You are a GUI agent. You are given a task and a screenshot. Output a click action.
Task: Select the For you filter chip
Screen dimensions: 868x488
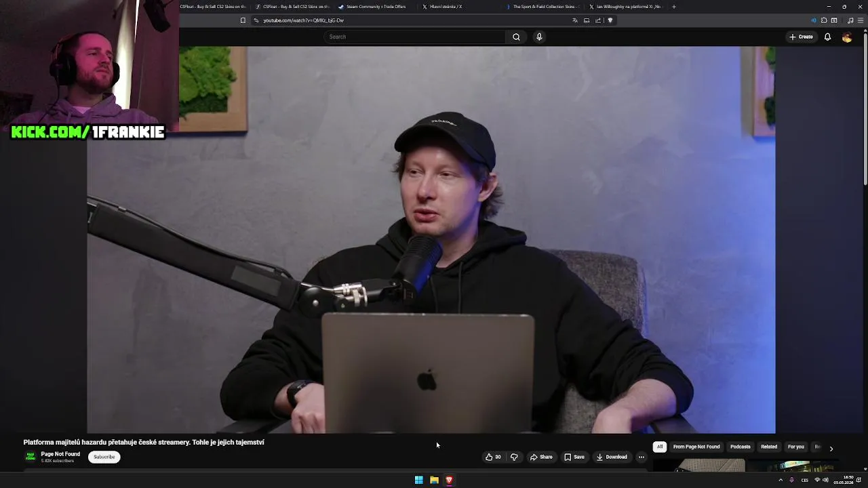point(796,447)
